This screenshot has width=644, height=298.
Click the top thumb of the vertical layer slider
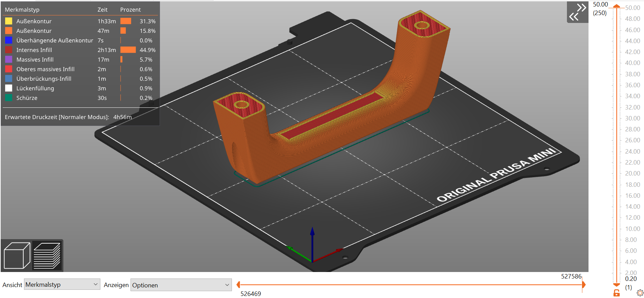[x=616, y=6]
